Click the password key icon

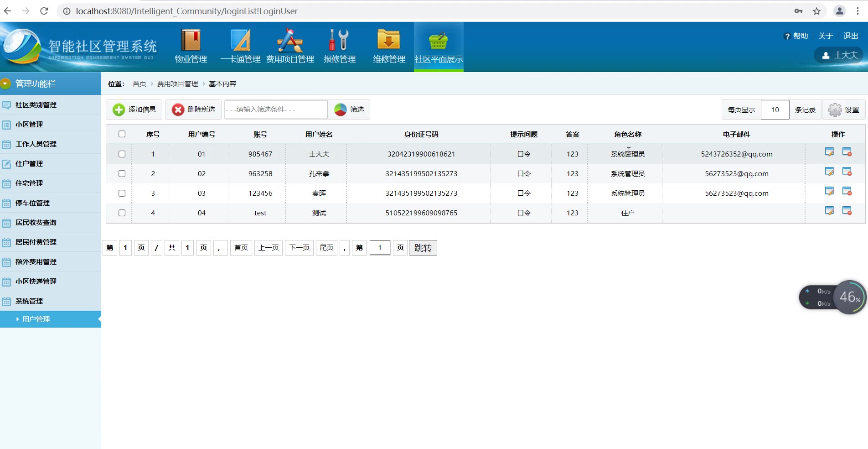pyautogui.click(x=798, y=11)
